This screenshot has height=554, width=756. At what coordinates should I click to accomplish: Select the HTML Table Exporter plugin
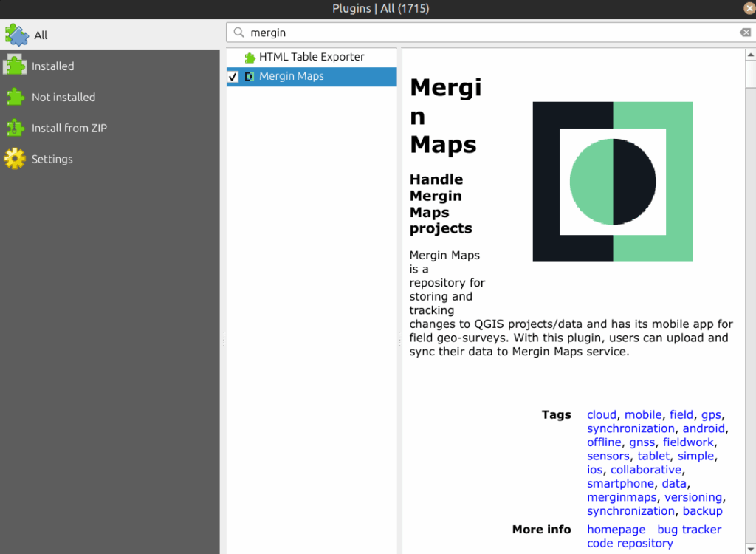coord(312,57)
